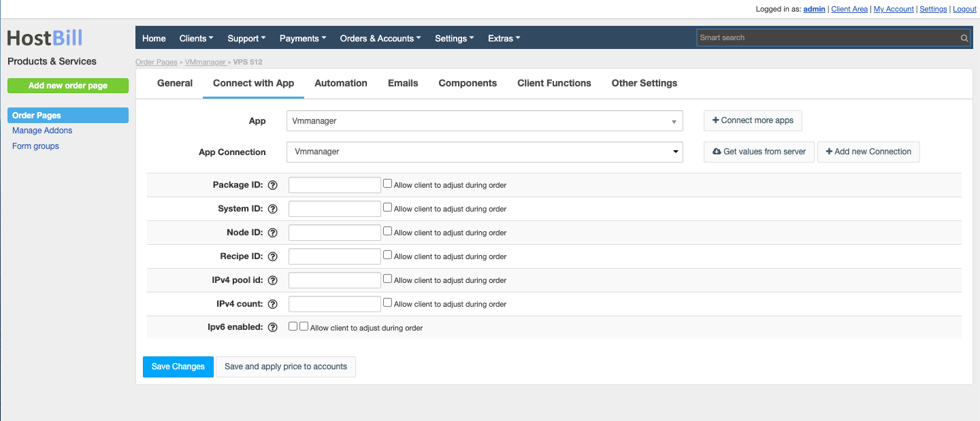The height and width of the screenshot is (421, 980).
Task: Open the Settings menu dropdown
Action: click(454, 38)
